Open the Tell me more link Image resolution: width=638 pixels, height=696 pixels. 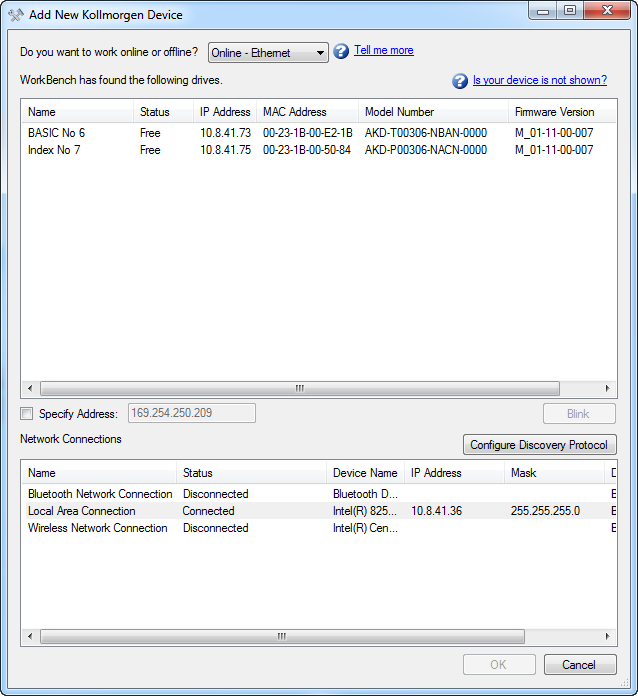[384, 50]
